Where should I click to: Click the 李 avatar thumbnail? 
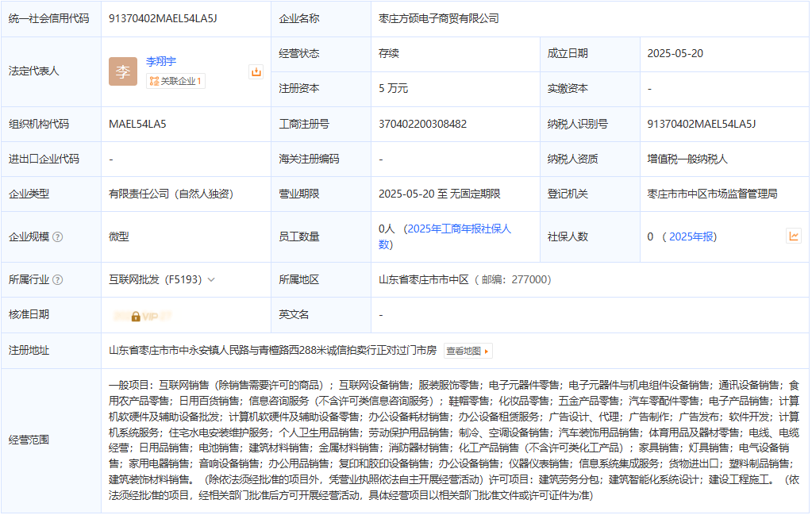tap(123, 71)
